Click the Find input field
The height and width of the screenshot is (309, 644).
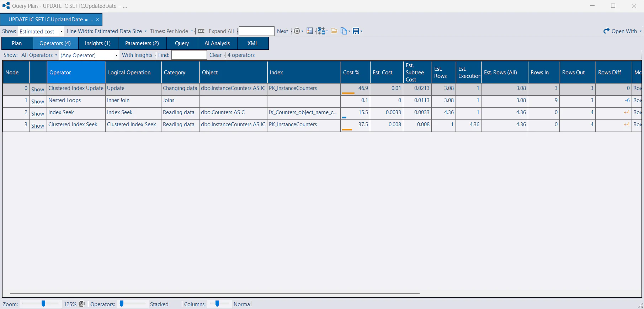tap(189, 55)
